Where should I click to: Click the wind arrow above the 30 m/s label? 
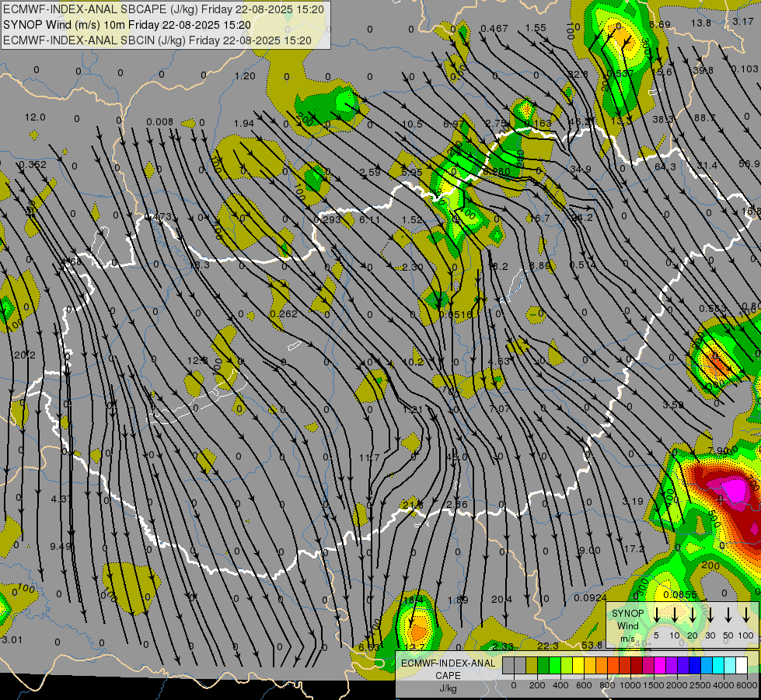pos(710,615)
